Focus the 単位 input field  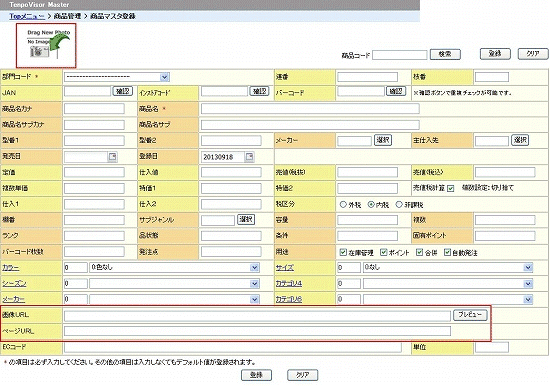492,347
